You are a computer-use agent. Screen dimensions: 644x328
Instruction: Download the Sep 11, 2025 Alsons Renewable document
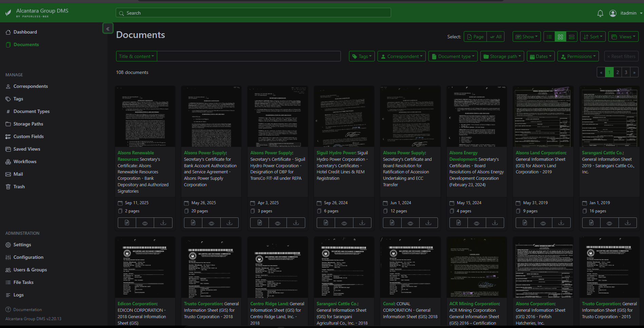(x=163, y=223)
